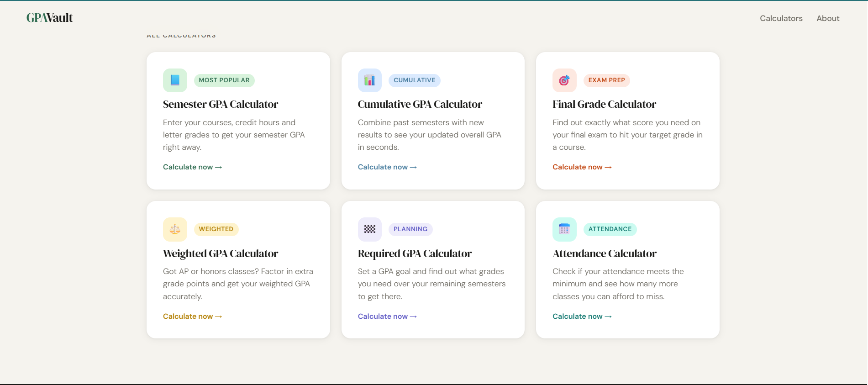
Task: Click Calculate now on Final Grade Calculator
Action: 578,167
